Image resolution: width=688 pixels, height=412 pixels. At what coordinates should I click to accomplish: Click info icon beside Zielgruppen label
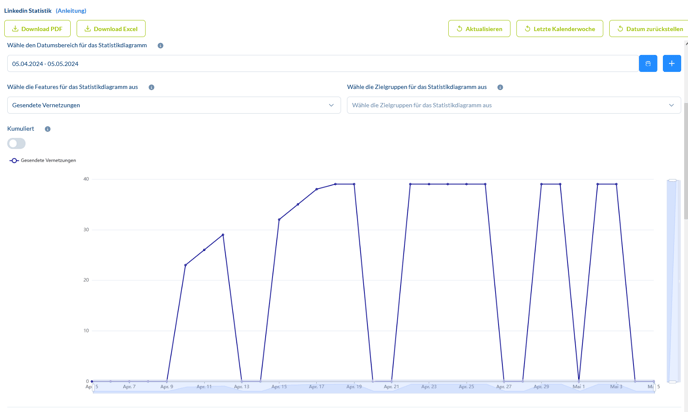click(x=500, y=87)
